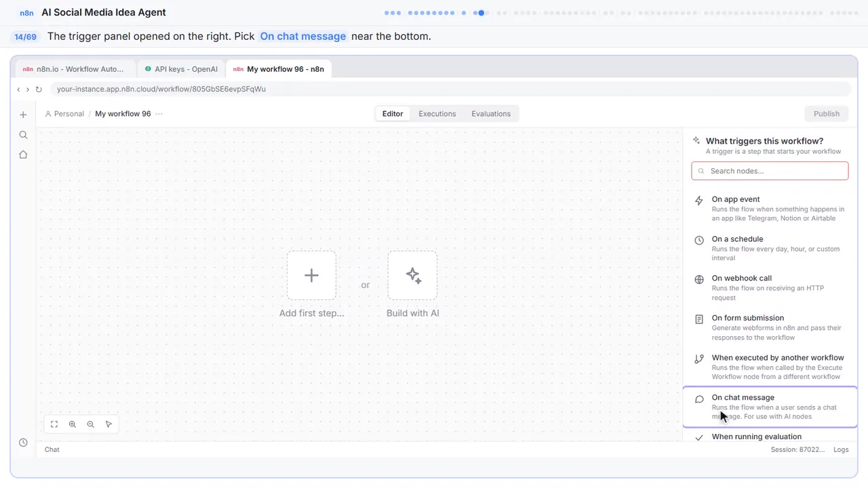Click the pointer tool icon in canvas controls
Viewport: 868px width, 488px height.
[x=108, y=424]
